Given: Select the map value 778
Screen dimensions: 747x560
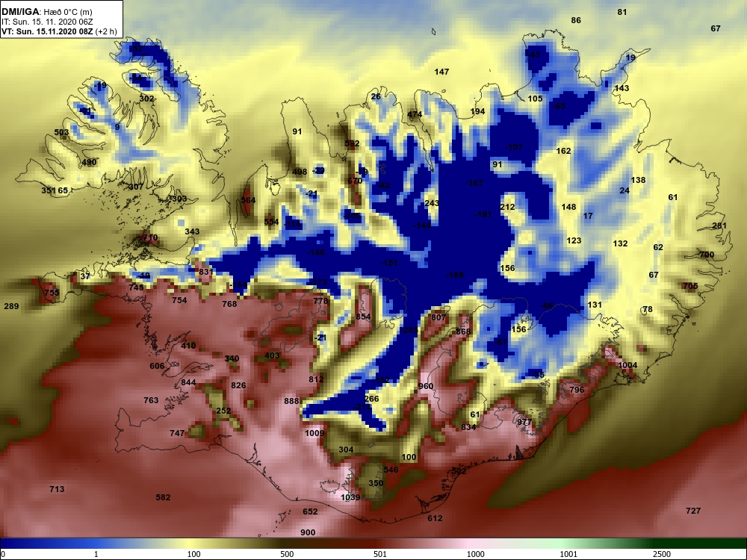Looking at the screenshot, I should [321, 301].
